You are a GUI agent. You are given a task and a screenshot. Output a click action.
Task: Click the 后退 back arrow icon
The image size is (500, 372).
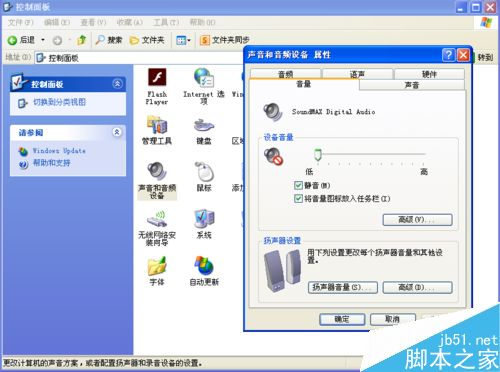[x=12, y=40]
